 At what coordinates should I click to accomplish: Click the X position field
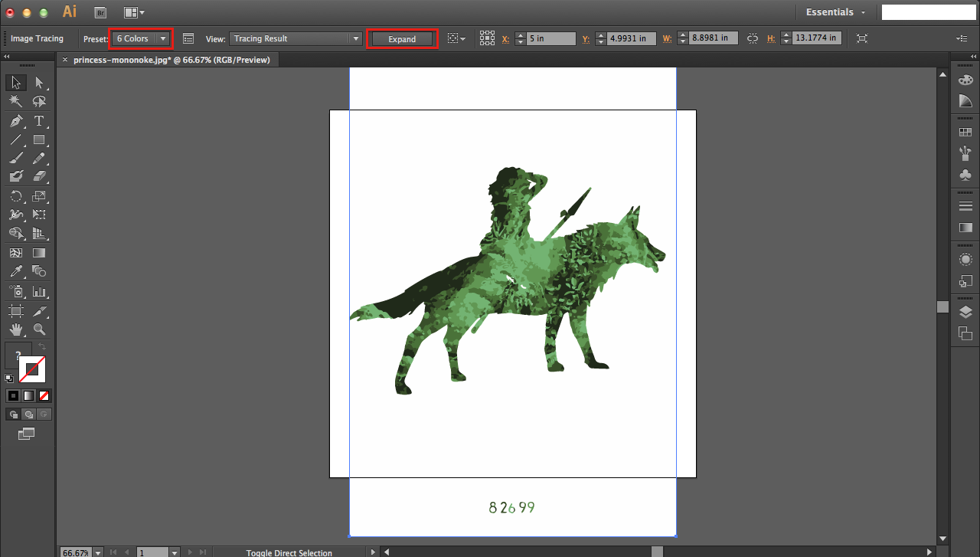click(550, 38)
